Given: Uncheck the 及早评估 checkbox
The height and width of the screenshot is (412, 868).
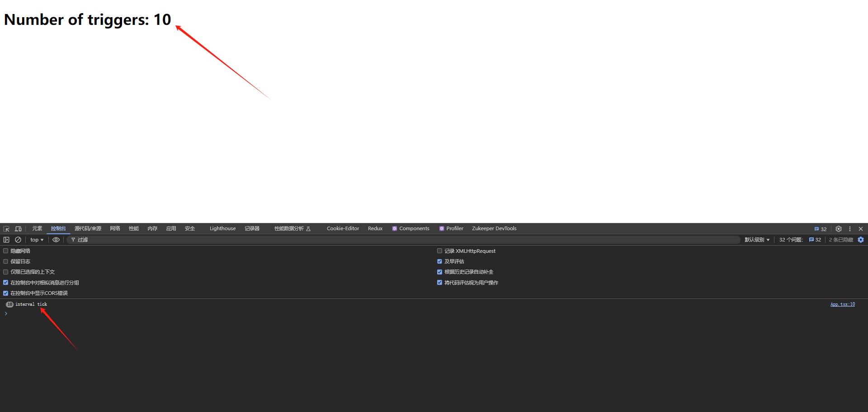Looking at the screenshot, I should [439, 261].
